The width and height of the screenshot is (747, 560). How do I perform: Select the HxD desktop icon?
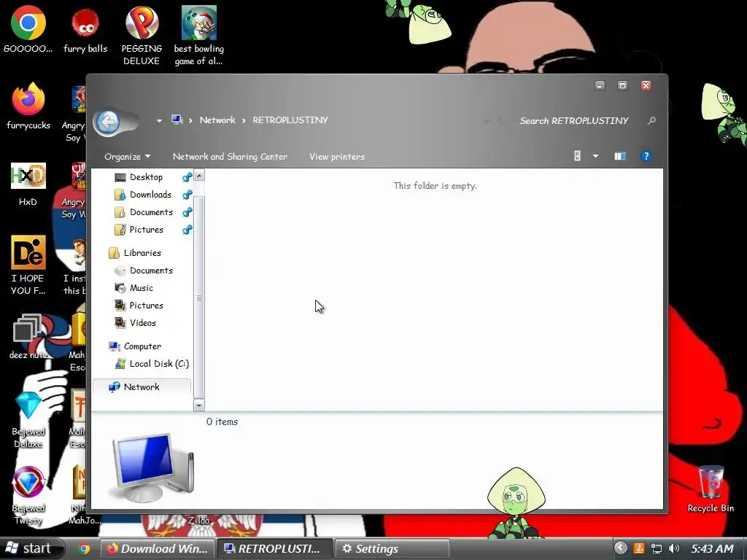(28, 184)
